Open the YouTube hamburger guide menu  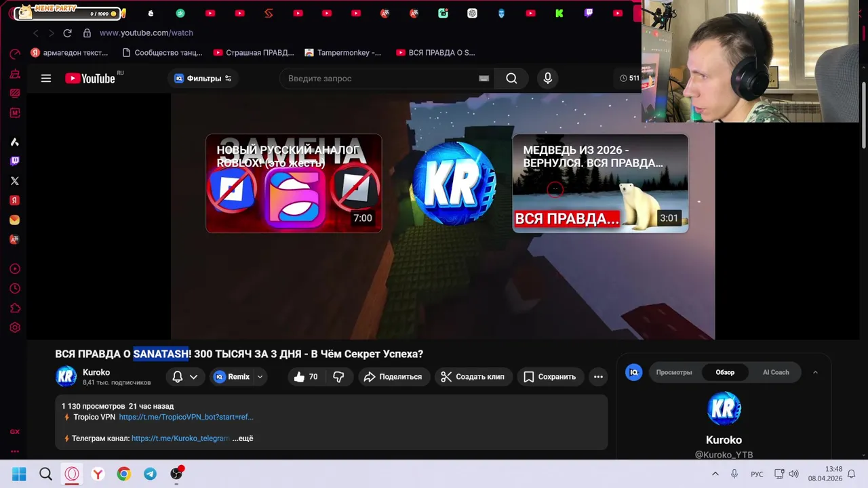(x=46, y=79)
